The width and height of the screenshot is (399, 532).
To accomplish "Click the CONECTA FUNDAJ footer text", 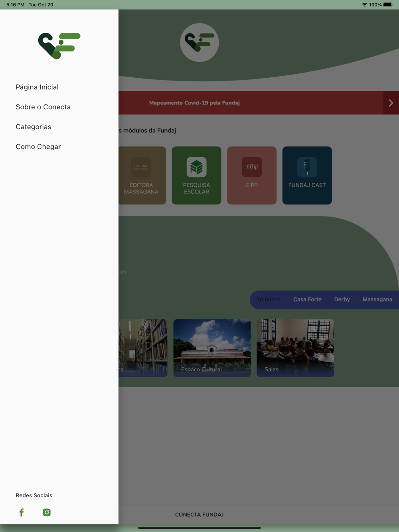I will point(199,514).
